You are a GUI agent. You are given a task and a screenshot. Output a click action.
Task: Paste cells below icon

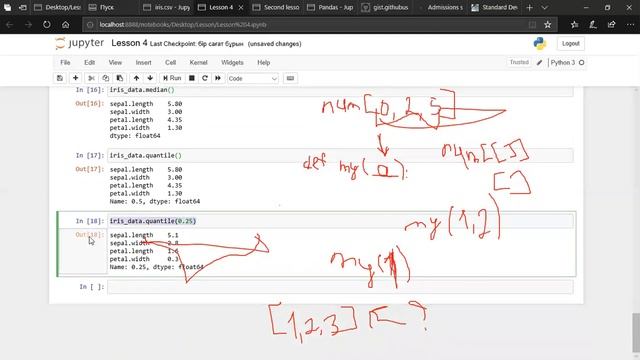pyautogui.click(x=120, y=78)
